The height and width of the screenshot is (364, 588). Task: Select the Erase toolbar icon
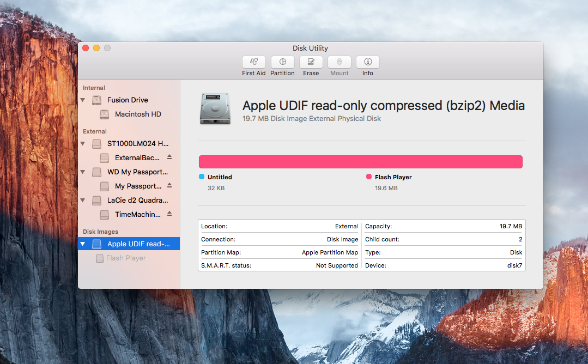[x=311, y=62]
